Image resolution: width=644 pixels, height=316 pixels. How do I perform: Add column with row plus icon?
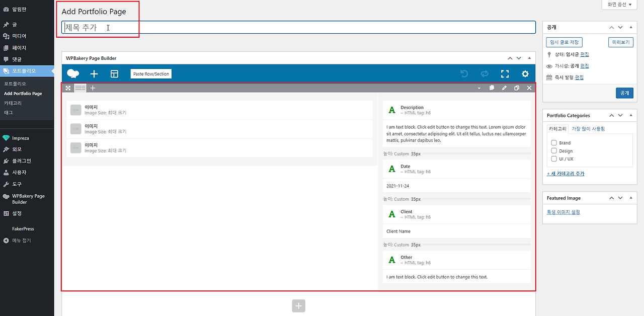point(93,88)
